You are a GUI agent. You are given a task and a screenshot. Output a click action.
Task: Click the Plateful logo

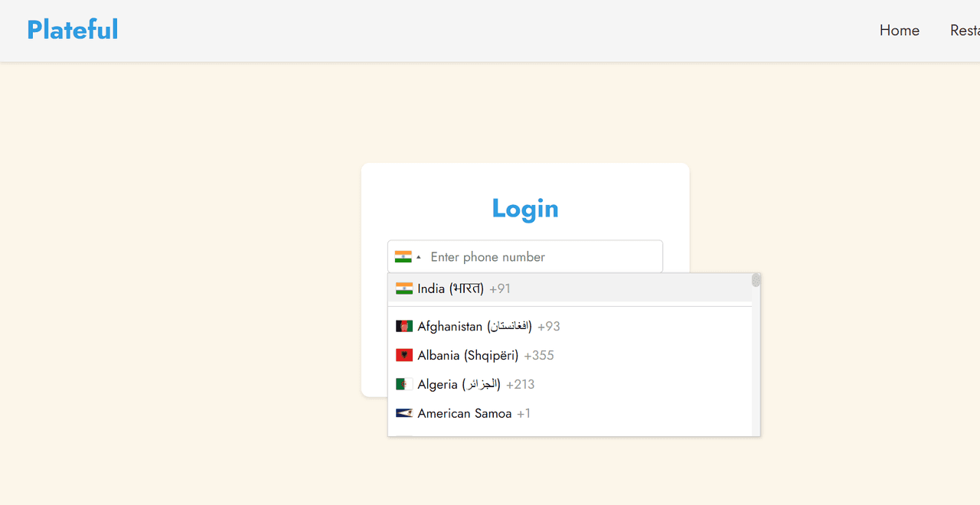point(73,30)
